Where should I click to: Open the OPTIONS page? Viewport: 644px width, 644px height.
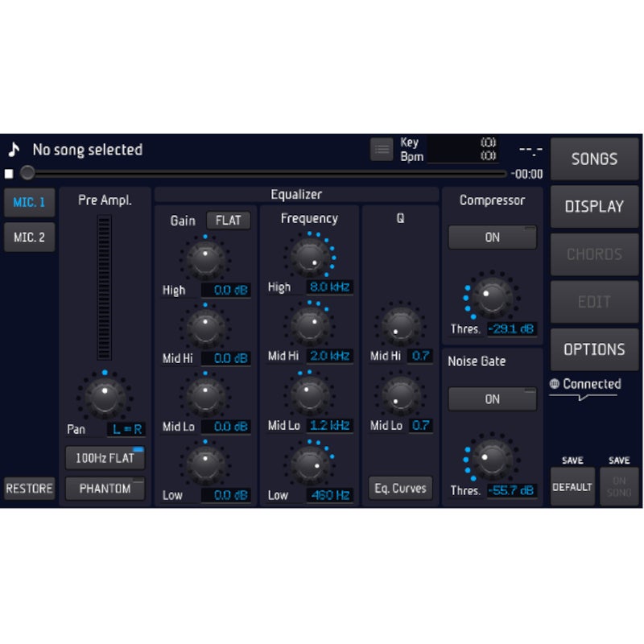click(594, 350)
